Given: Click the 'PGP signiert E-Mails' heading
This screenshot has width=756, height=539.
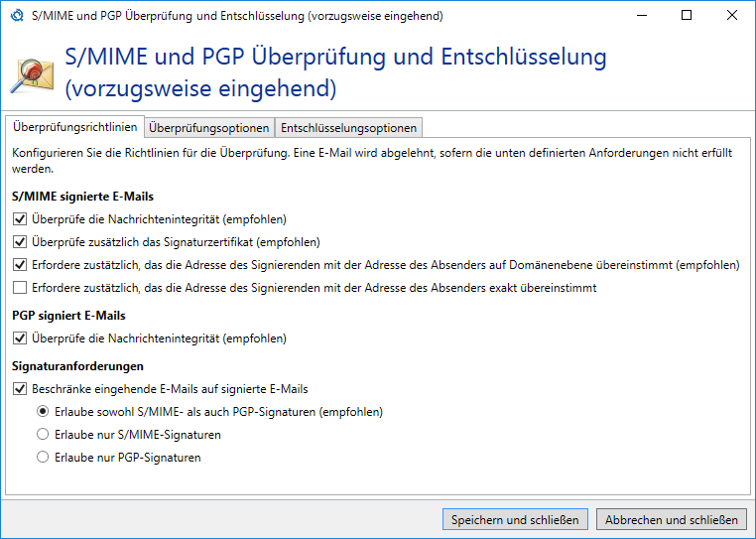Looking at the screenshot, I should (68, 316).
